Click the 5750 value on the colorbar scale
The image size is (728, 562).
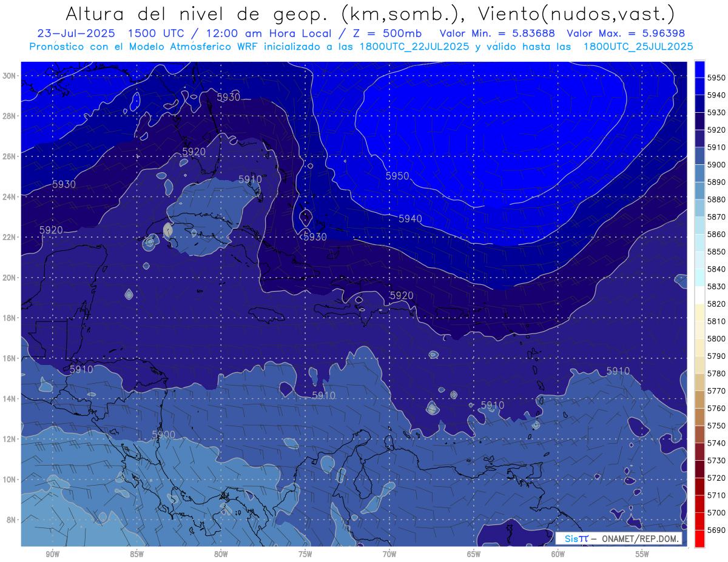716,426
